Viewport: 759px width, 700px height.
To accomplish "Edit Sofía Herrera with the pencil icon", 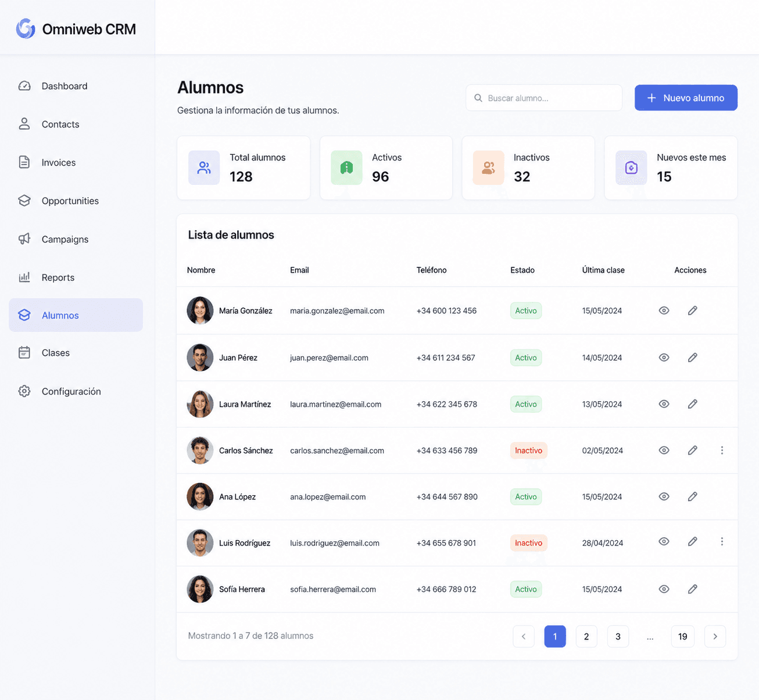I will pyautogui.click(x=692, y=589).
